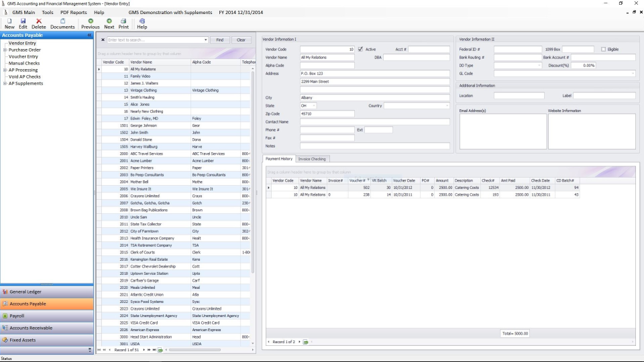Toggle the 1099 Eligible checkbox
Image resolution: width=644 pixels, height=362 pixels.
tap(603, 49)
